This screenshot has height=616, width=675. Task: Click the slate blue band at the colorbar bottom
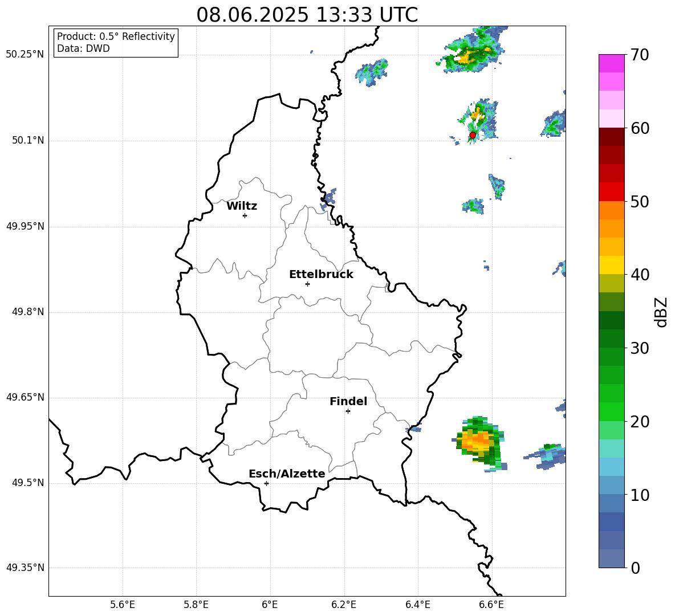pyautogui.click(x=611, y=558)
